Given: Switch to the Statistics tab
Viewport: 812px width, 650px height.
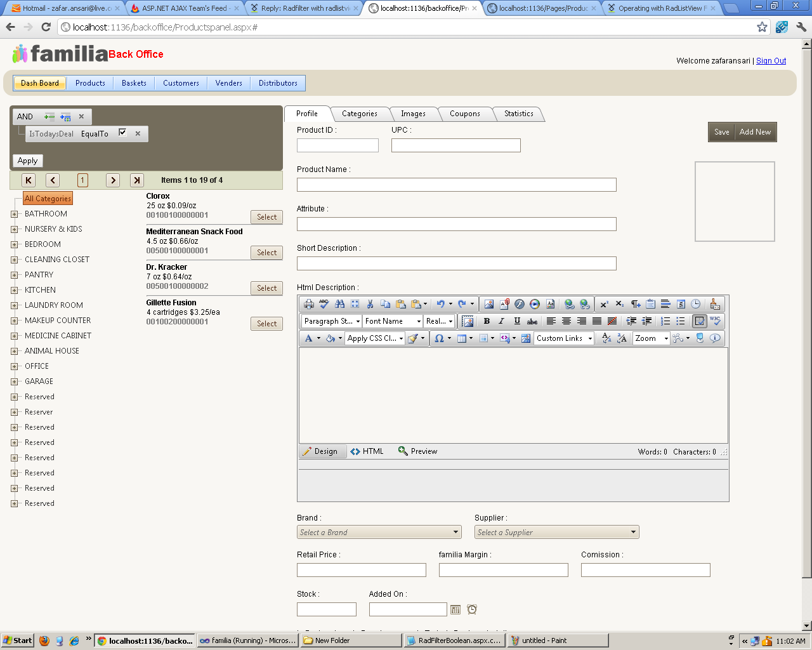Looking at the screenshot, I should click(519, 114).
